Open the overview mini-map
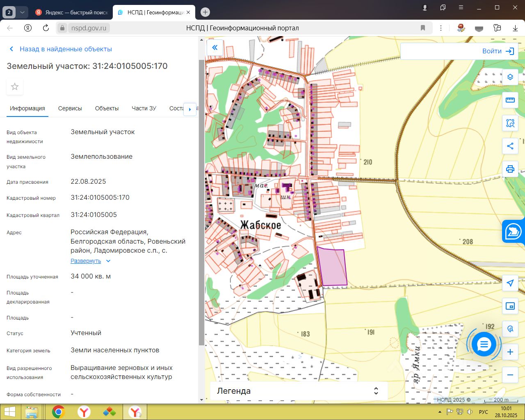This screenshot has width=525, height=420. click(x=510, y=306)
